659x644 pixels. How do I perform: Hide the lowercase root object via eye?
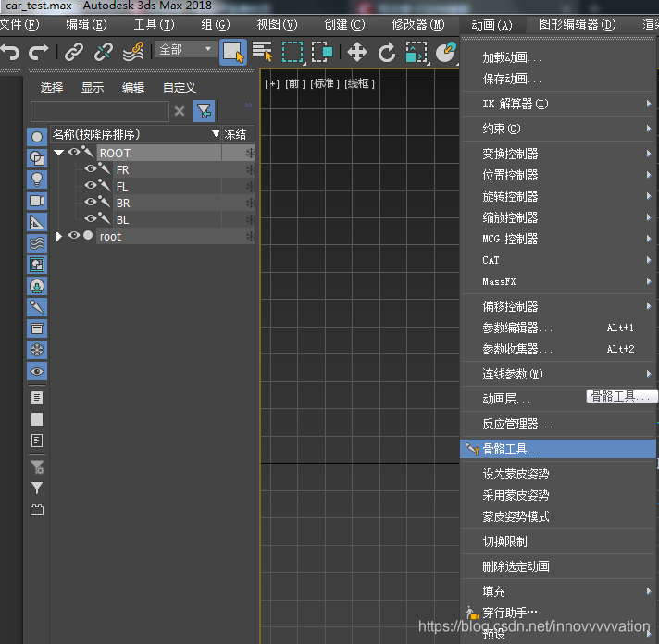pos(74,235)
